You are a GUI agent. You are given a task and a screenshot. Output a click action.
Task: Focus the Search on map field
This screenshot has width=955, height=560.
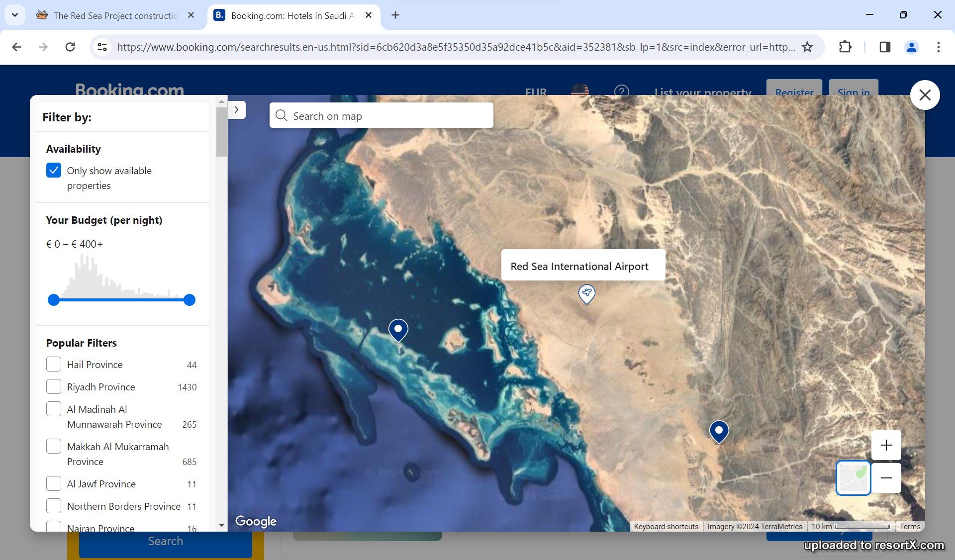tap(382, 115)
